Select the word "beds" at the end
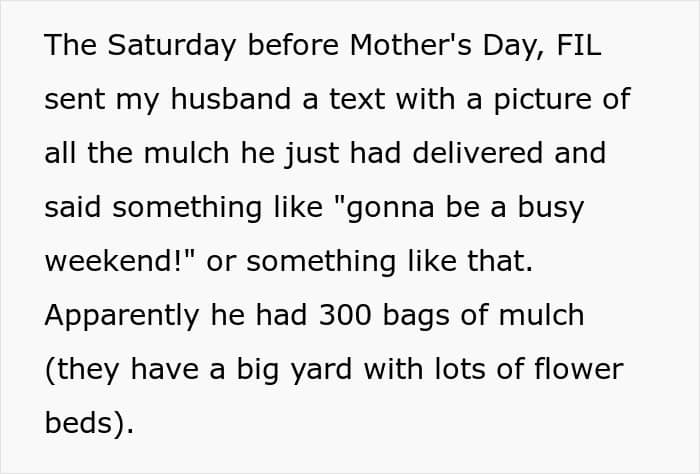This screenshot has width=700, height=474. [x=78, y=423]
